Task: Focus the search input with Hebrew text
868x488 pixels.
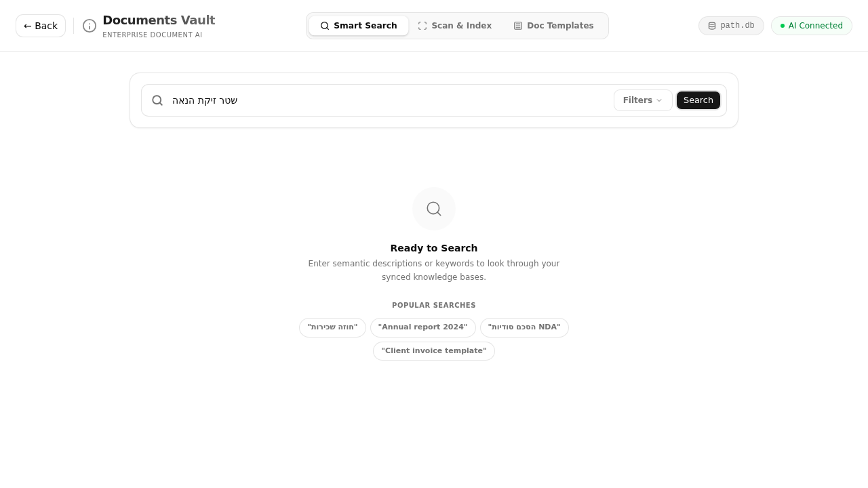Action: click(x=390, y=100)
